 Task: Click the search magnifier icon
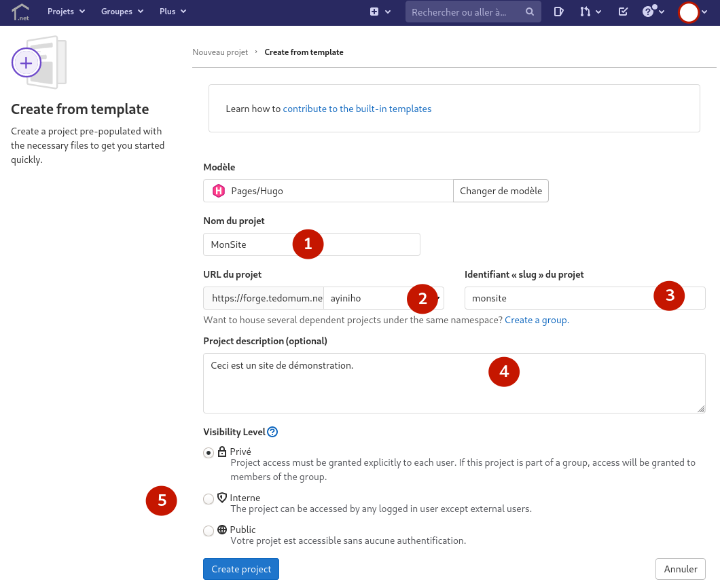point(530,12)
